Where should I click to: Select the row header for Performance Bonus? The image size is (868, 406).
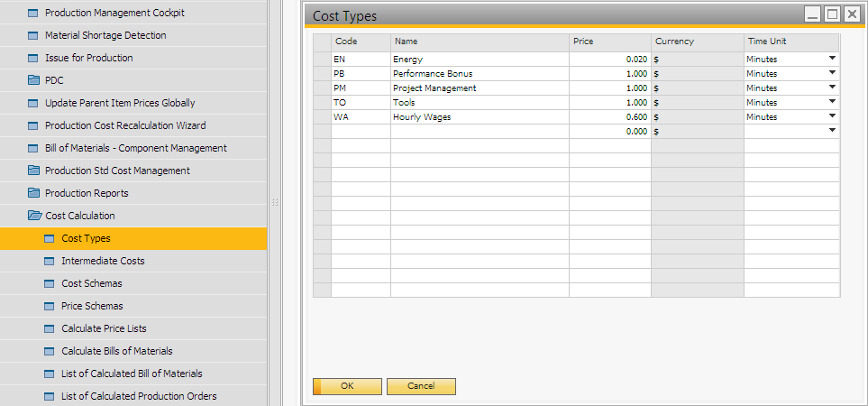(322, 73)
